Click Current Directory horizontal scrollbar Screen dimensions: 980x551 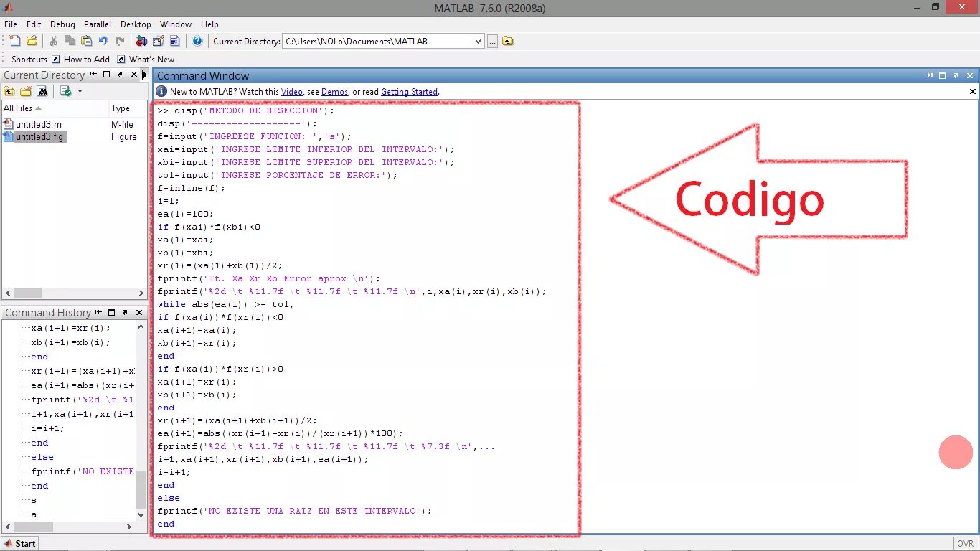pos(75,293)
